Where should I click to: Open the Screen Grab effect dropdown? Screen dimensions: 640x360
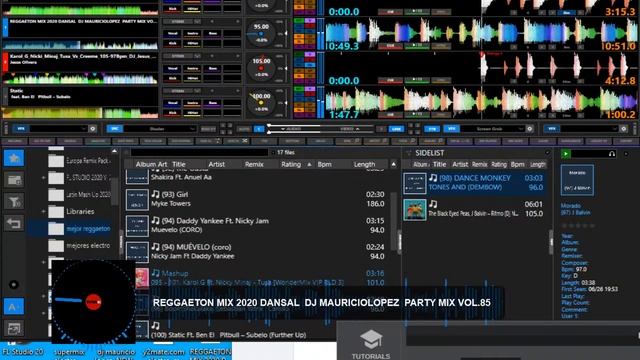[x=493, y=129]
